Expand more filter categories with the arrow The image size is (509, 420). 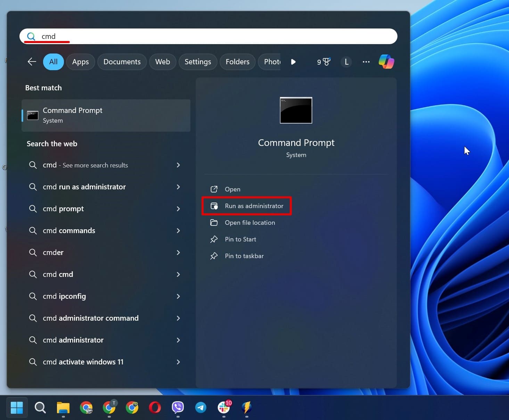(x=294, y=61)
